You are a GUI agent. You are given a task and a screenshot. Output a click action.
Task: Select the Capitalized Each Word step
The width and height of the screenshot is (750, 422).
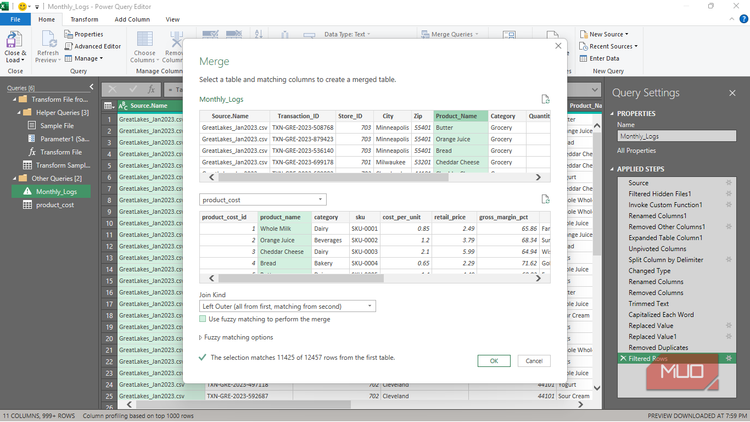[661, 314]
